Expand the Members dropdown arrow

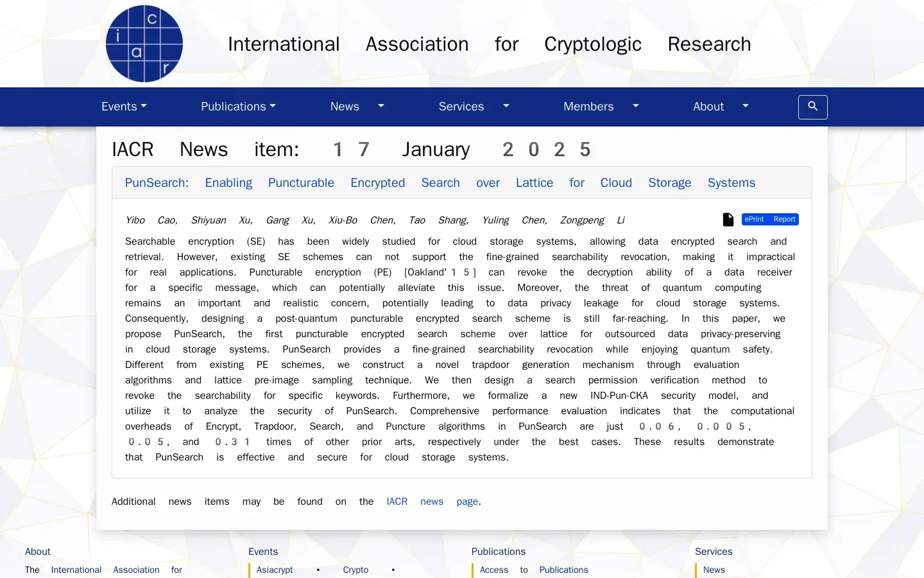pyautogui.click(x=636, y=106)
